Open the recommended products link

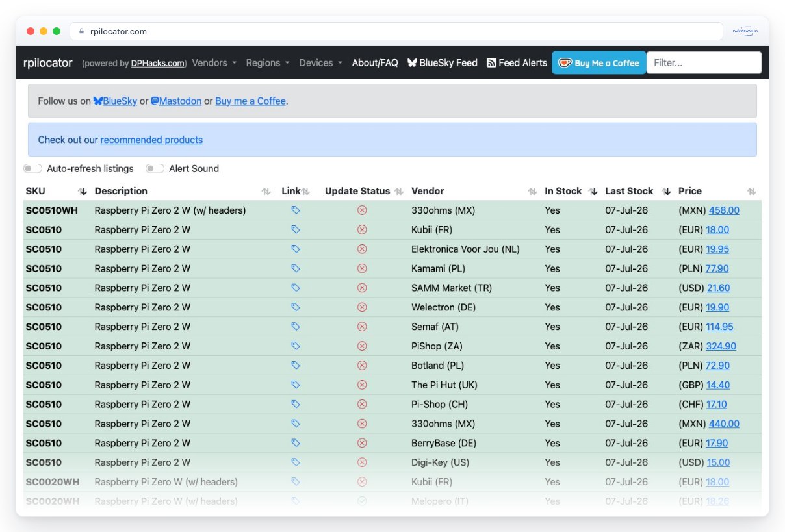(x=151, y=140)
